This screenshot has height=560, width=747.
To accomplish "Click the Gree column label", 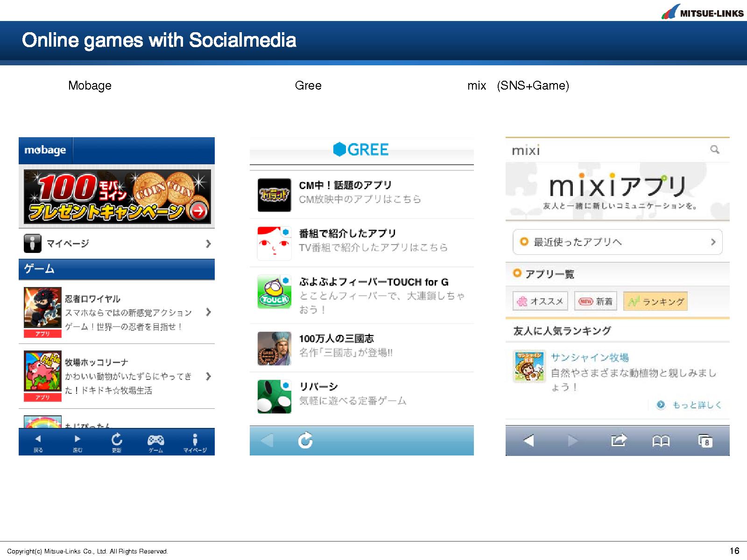I will coord(308,85).
